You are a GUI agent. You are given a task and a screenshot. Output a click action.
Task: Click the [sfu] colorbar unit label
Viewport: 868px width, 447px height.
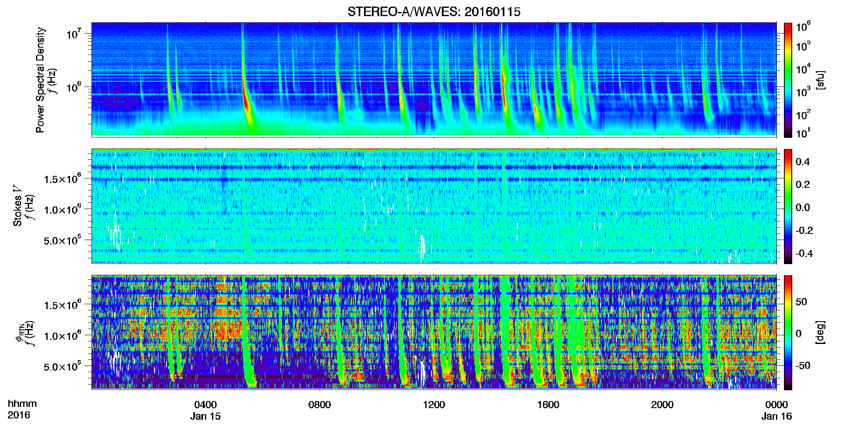[x=820, y=80]
